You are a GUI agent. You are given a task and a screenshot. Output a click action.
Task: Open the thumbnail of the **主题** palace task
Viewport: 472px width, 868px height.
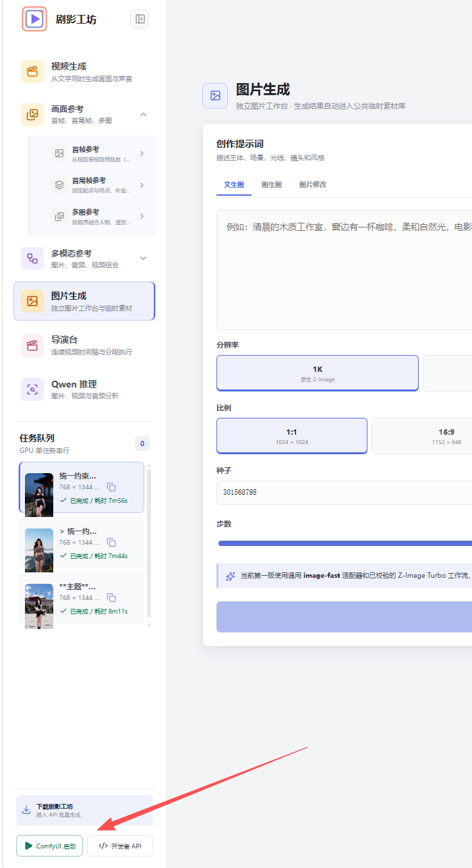pos(39,606)
